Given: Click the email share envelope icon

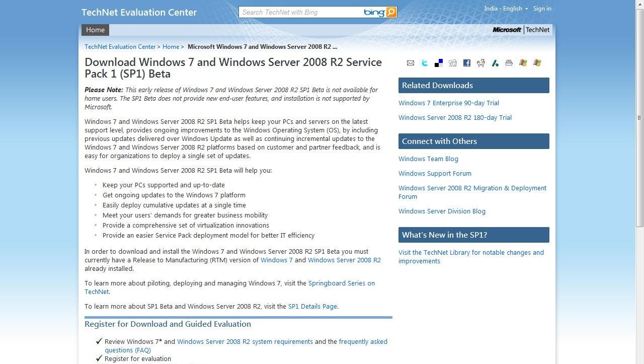Looking at the screenshot, I should (411, 63).
